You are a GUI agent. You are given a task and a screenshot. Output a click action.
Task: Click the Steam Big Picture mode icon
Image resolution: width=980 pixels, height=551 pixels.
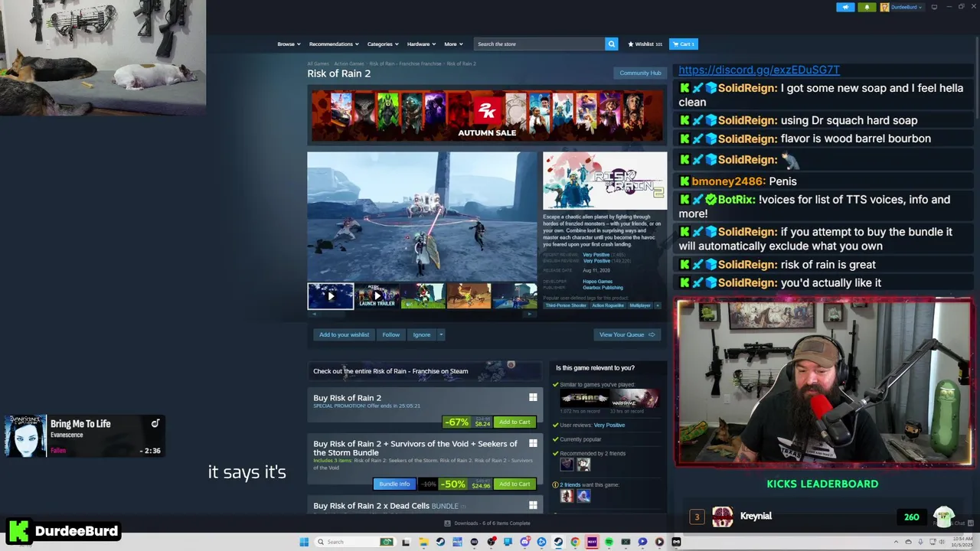pyautogui.click(x=934, y=7)
